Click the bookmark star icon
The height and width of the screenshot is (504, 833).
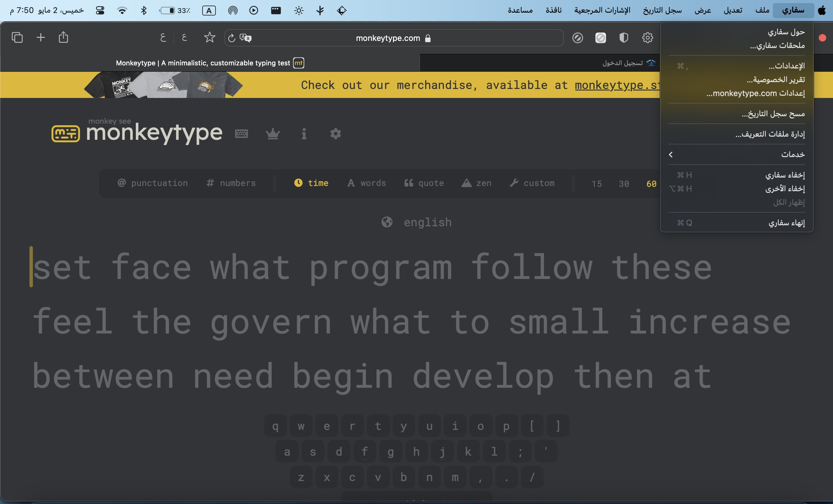click(210, 38)
